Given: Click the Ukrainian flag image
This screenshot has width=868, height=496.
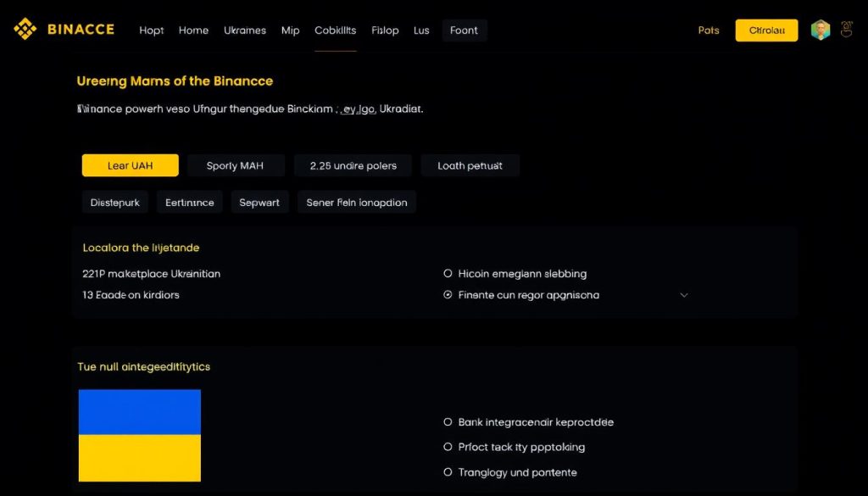Looking at the screenshot, I should [140, 435].
